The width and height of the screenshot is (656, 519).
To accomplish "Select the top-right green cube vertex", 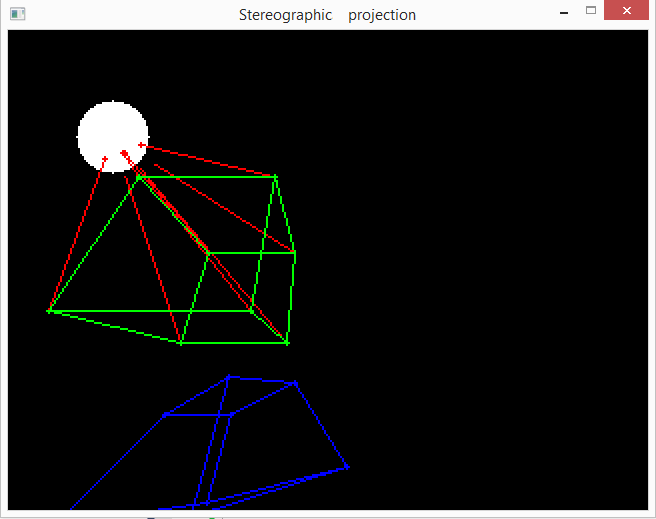I will tap(275, 177).
